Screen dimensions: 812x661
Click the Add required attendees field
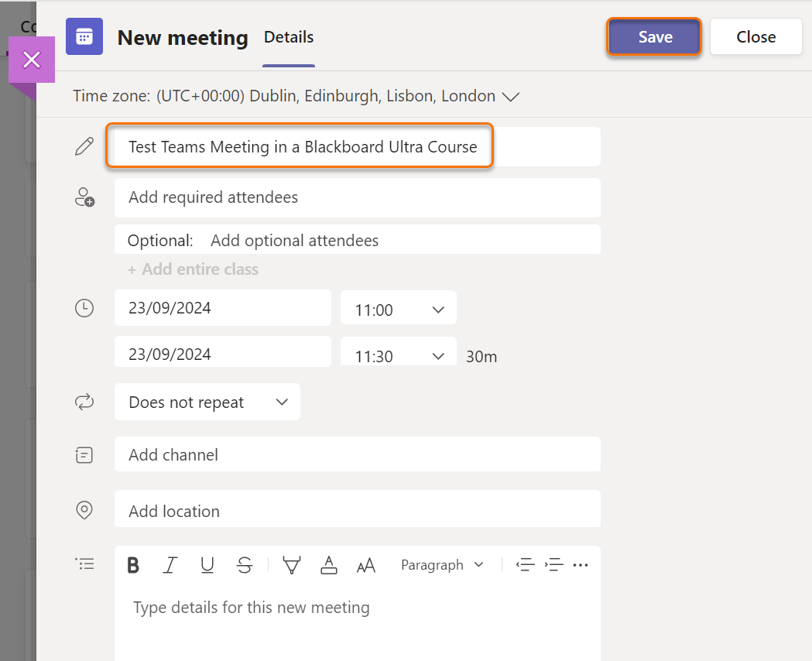(357, 197)
